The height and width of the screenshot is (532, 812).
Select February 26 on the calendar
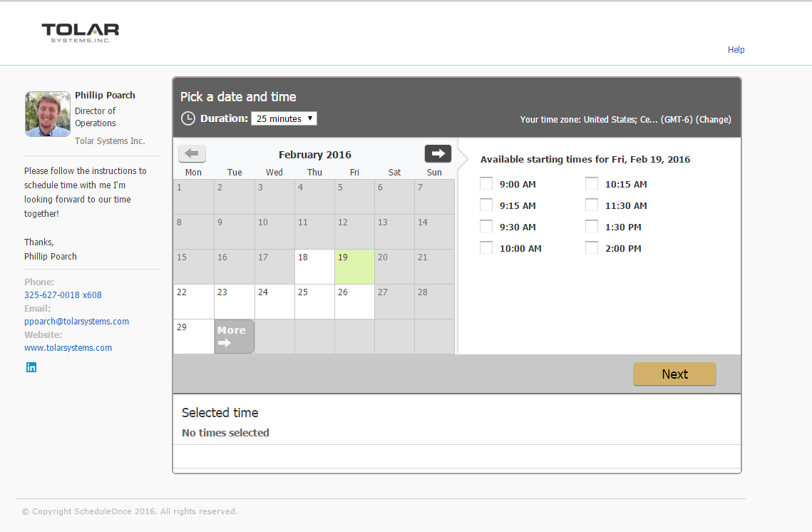pos(355,302)
